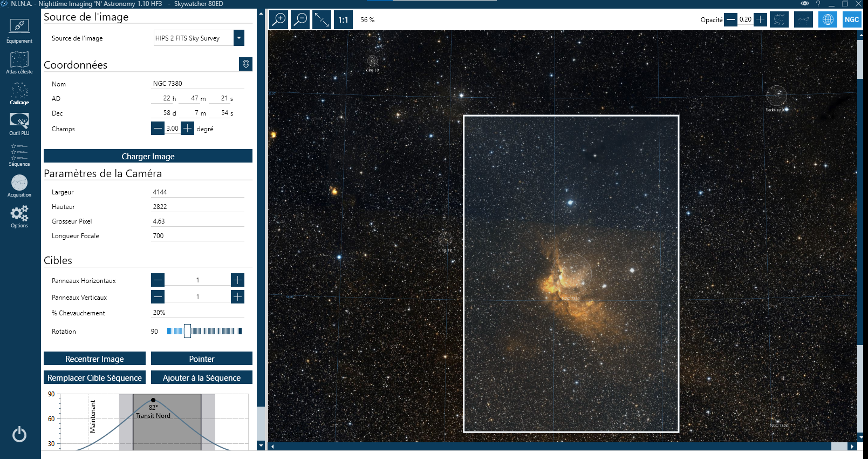The width and height of the screenshot is (868, 459).
Task: Click the King 10 cluster annotation
Action: click(372, 63)
